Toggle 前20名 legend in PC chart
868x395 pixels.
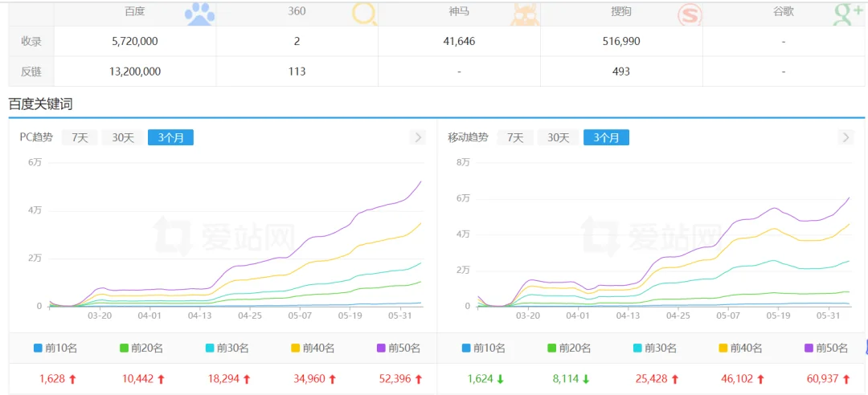[x=141, y=348]
